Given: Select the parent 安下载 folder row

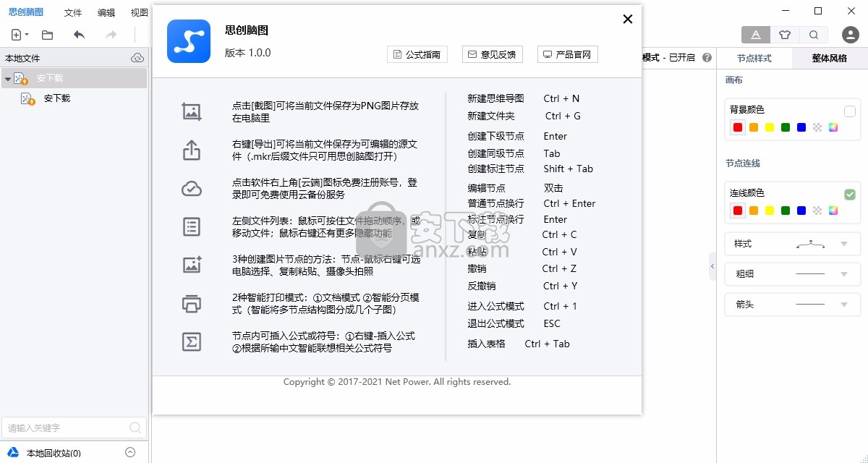Looking at the screenshot, I should 74,78.
